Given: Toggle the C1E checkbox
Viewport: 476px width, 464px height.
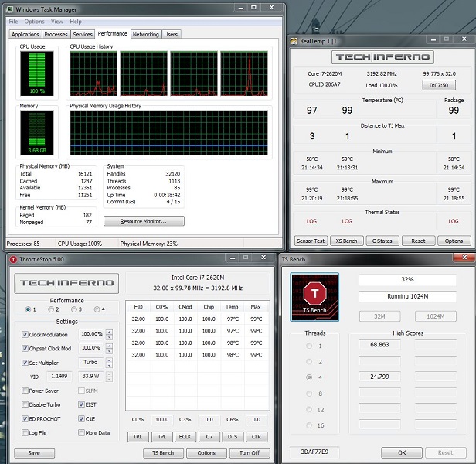Looking at the screenshot, I should (x=81, y=419).
